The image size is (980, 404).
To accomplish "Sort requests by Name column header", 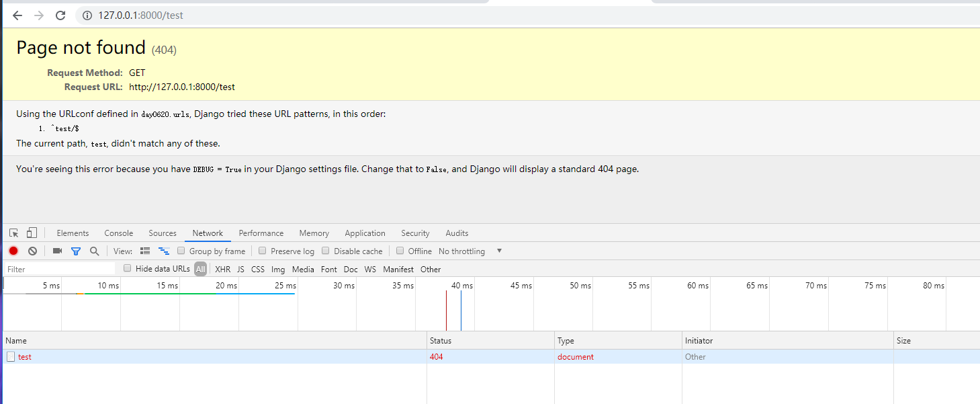I will pos(214,341).
